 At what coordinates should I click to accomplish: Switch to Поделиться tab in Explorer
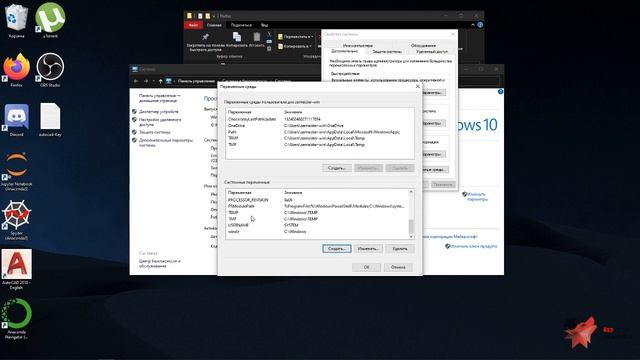pos(241,25)
